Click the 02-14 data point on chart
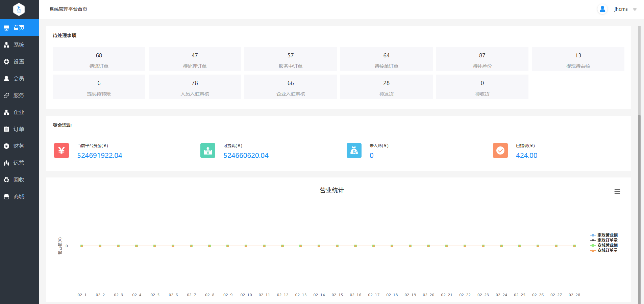This screenshot has width=644, height=304. 319,246
